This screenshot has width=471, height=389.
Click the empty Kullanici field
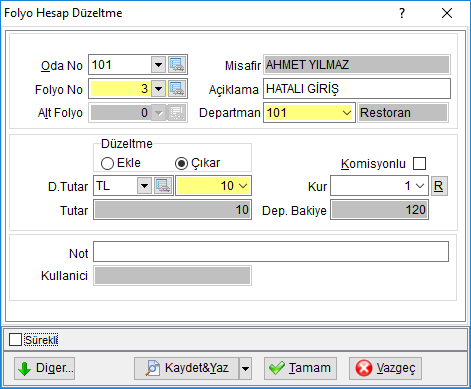(x=172, y=276)
